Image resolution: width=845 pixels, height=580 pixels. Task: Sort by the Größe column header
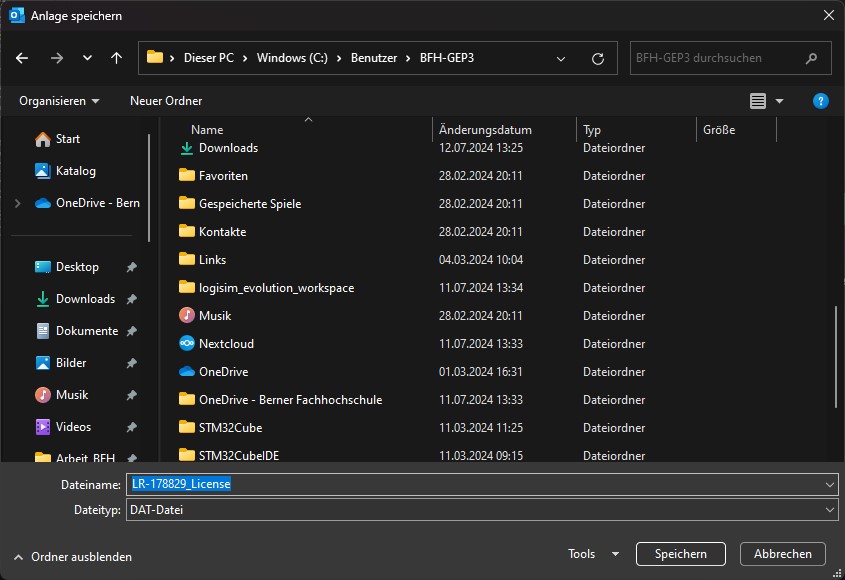pos(719,130)
